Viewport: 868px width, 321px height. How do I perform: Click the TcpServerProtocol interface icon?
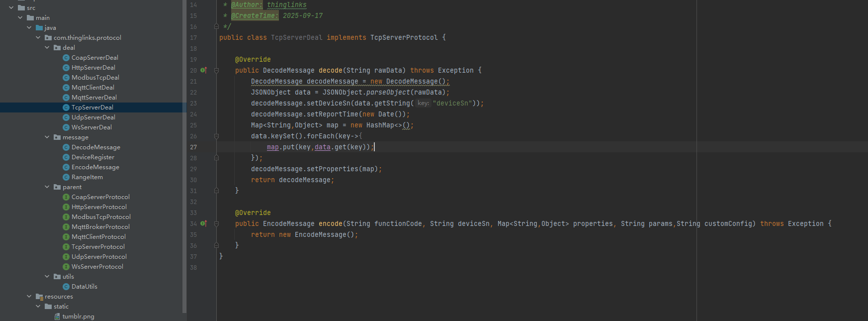point(66,247)
